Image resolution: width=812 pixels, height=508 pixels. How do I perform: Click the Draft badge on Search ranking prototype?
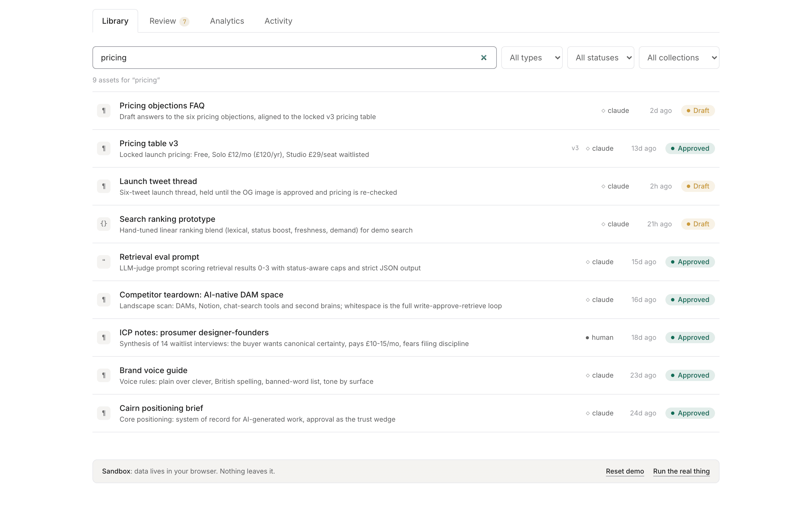pyautogui.click(x=698, y=224)
